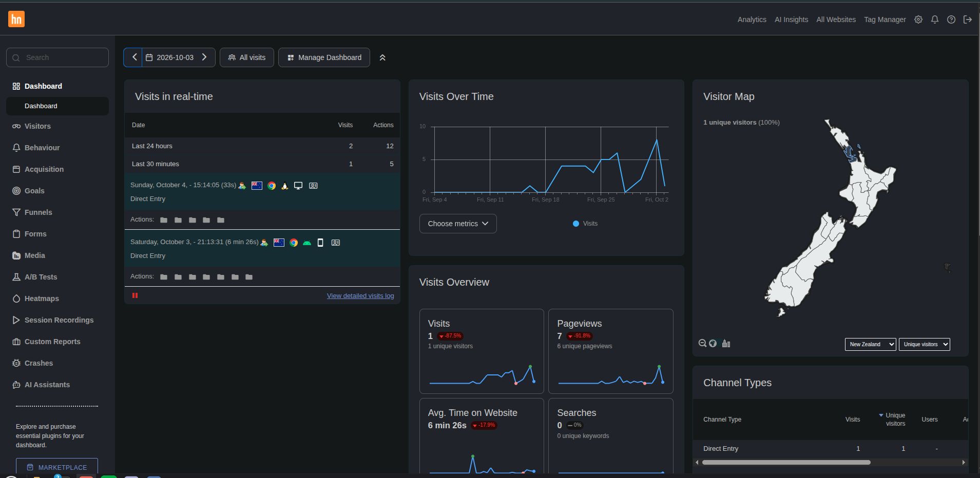Click left arrow of Channel Types scrollbar
Viewport: 980px width, 478px height.
click(697, 462)
